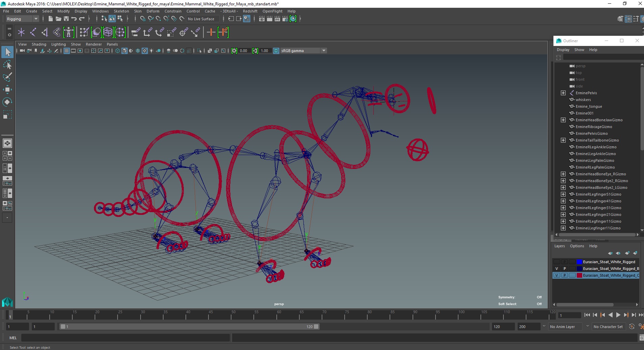Expand the ErmineHeadBoneEye_RGizmo node
The width and height of the screenshot is (644, 350).
coord(563,174)
